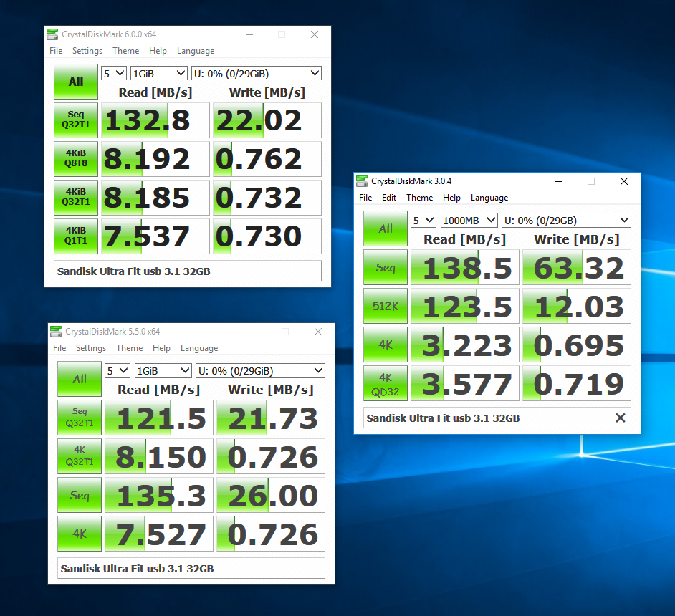The width and height of the screenshot is (675, 616).
Task: Open Language menu in CrystalDiskMark 3.0.4
Action: click(x=489, y=198)
